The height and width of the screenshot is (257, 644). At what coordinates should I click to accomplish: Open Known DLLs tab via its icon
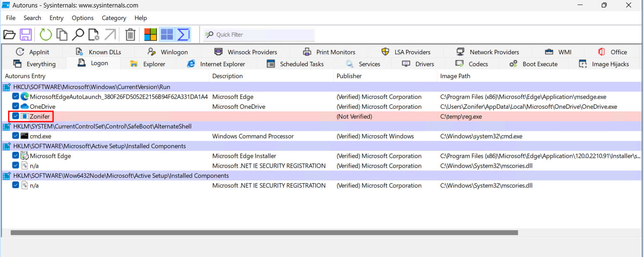click(x=80, y=52)
